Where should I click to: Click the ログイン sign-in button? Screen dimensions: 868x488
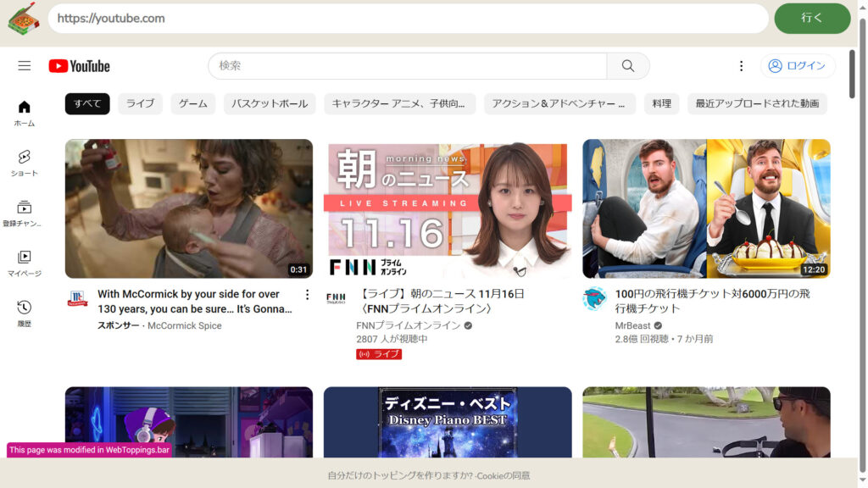[798, 66]
